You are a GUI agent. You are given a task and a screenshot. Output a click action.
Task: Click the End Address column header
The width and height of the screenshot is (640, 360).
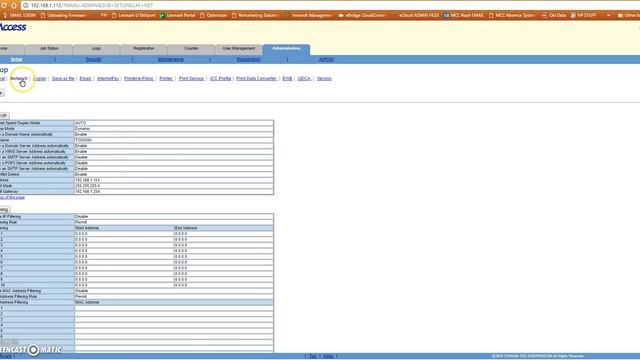point(224,228)
